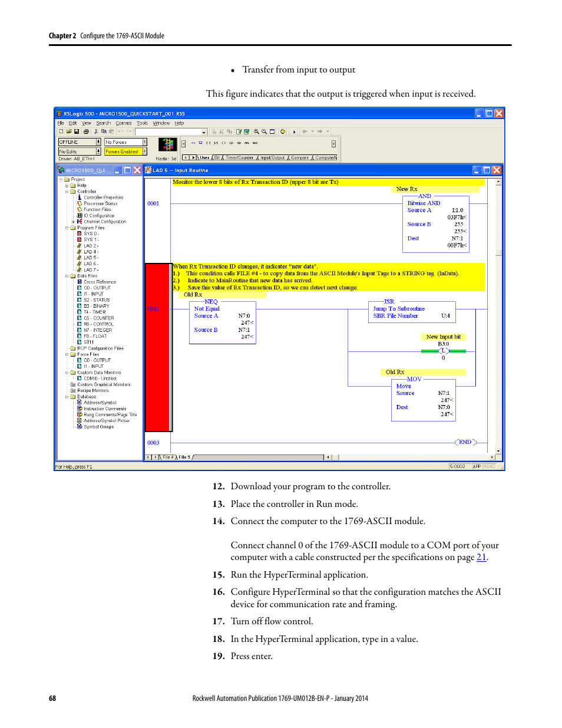Open Controller Properties in project tree
Image resolution: width=562 pixels, height=728 pixels.
point(103,197)
